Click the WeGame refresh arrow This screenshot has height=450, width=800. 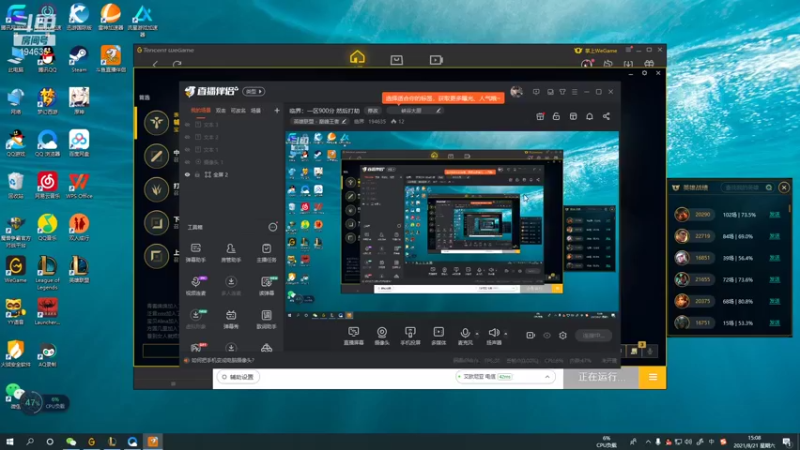177,64
